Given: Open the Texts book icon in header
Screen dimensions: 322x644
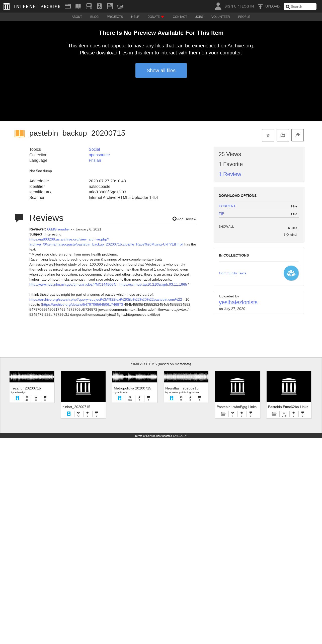Looking at the screenshot, I should click(x=78, y=6).
